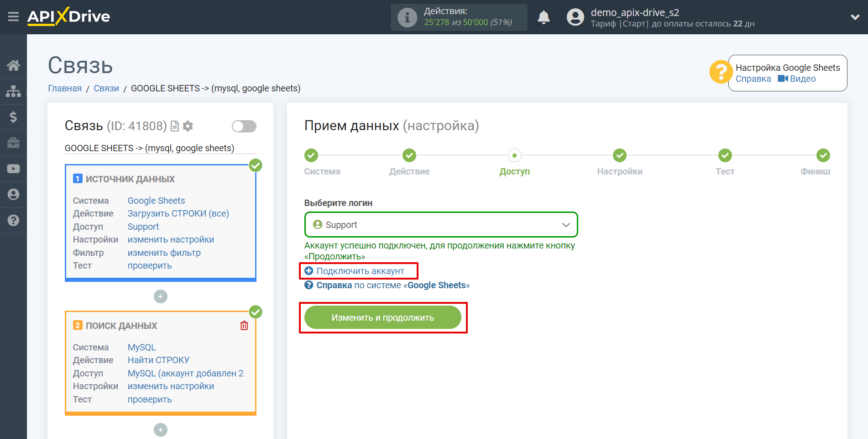Click Изменить и продолжить button
Screen dimensions: 868x439
point(383,317)
